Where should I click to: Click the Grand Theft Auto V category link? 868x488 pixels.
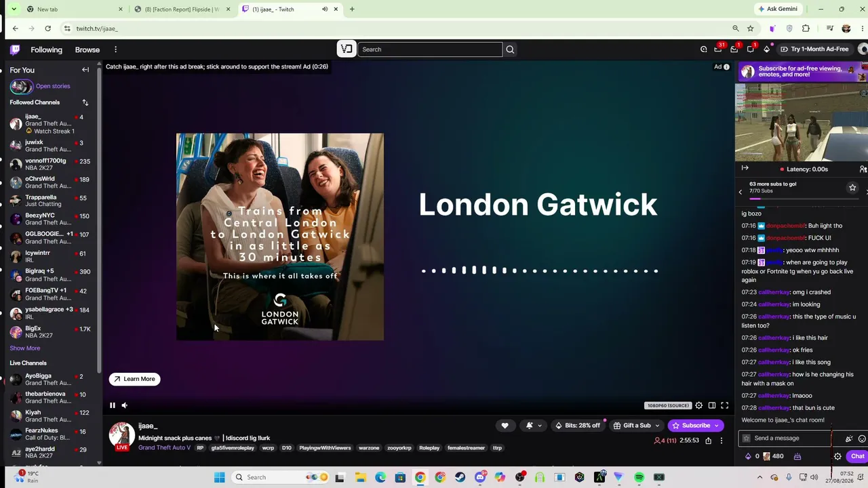pos(164,448)
